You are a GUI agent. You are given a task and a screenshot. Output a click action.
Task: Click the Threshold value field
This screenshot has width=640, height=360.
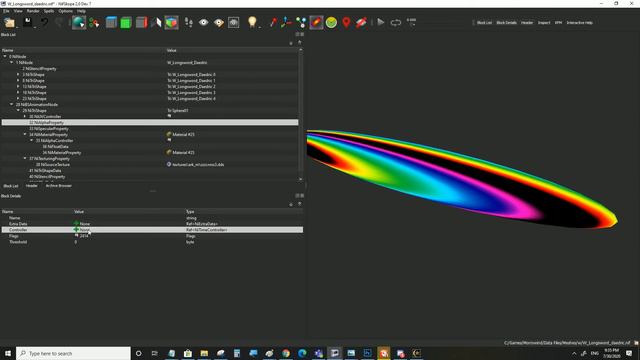129,242
